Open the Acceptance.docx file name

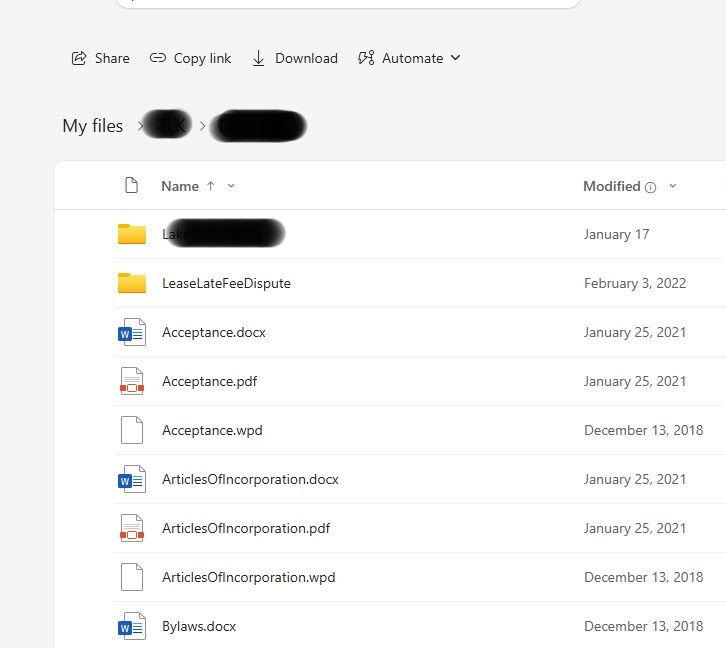[214, 332]
